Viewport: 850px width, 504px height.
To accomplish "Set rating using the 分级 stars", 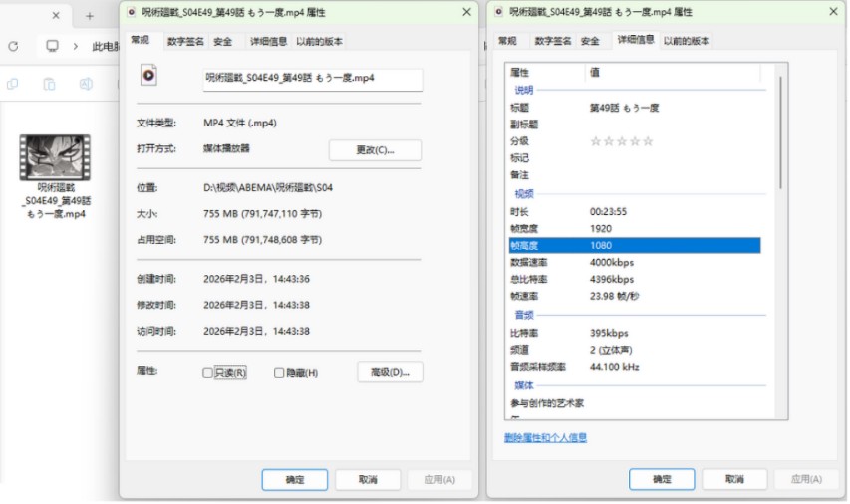I will pyautogui.click(x=621, y=142).
